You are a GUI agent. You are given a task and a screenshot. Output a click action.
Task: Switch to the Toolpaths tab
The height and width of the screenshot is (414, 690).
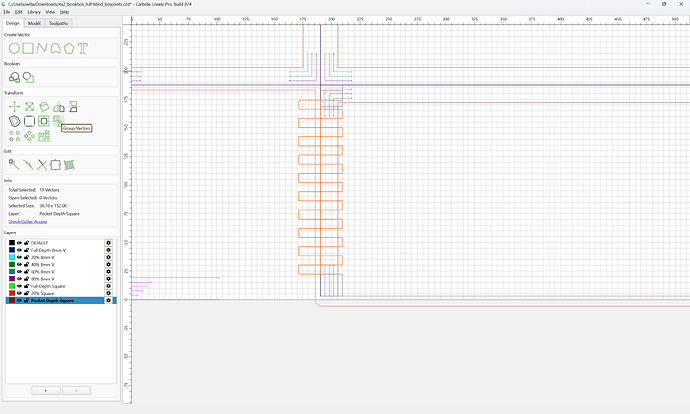tap(59, 23)
